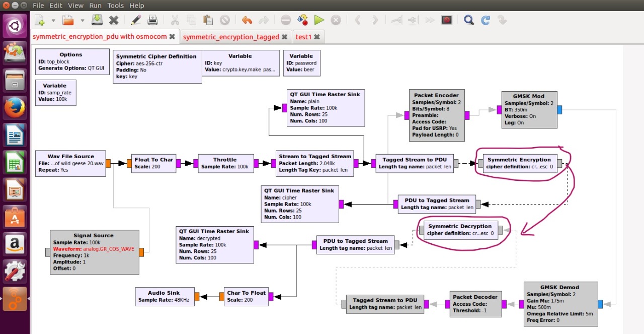This screenshot has width=644, height=334.
Task: Expand the dropdown arrow beside Open folder
Action: tap(82, 21)
